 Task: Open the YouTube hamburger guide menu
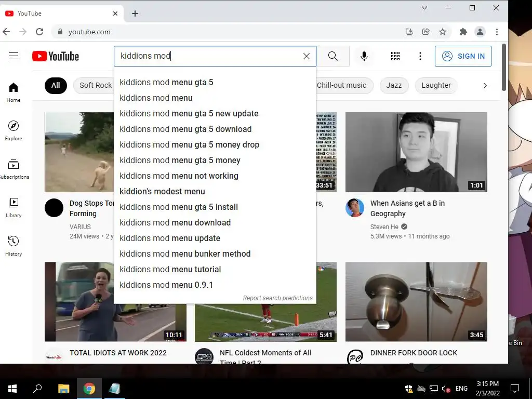[14, 56]
